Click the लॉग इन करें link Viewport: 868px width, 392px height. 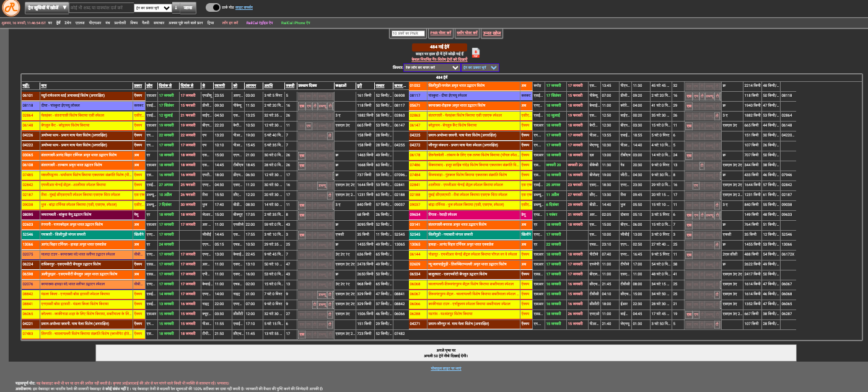pos(230,22)
